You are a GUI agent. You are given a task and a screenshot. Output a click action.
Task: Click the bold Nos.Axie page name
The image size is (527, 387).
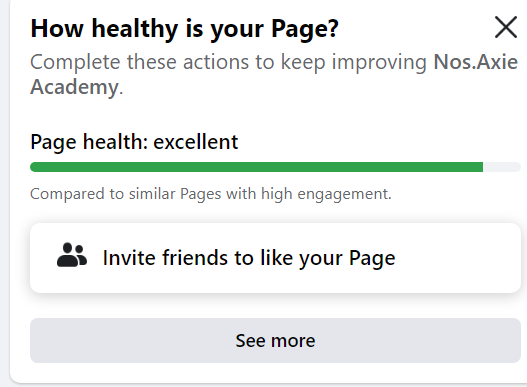(476, 62)
